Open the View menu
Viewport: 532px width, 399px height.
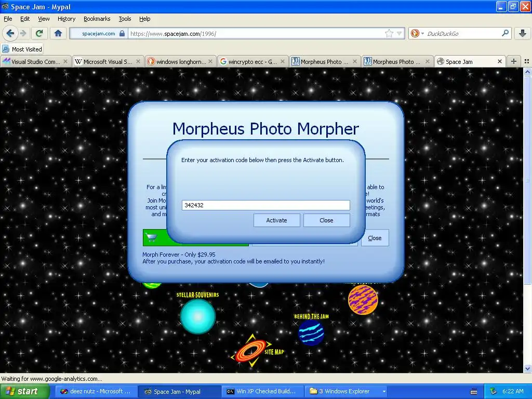click(x=44, y=19)
